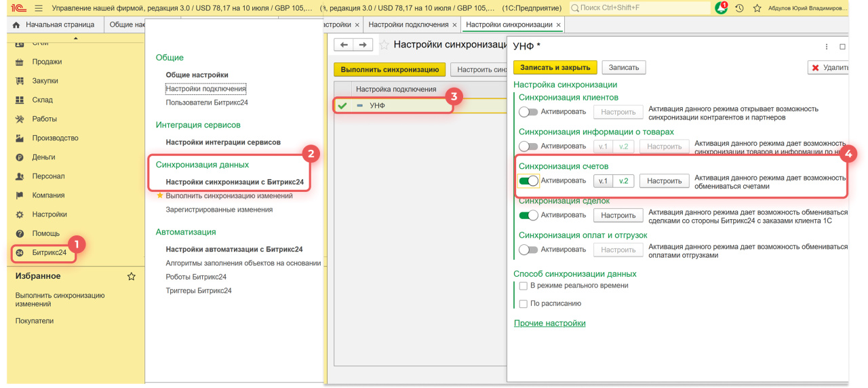Go forward with the right arrow button
This screenshot has width=868, height=388.
363,45
